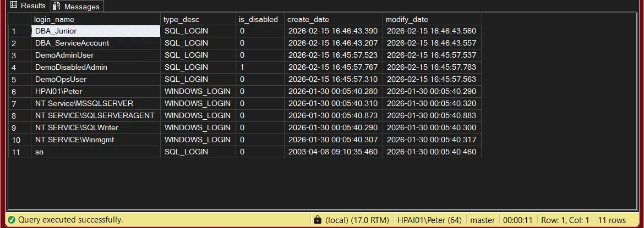Click 'Query executed successfully.' status text
Screen dimensions: 644x228
pyautogui.click(x=70, y=220)
